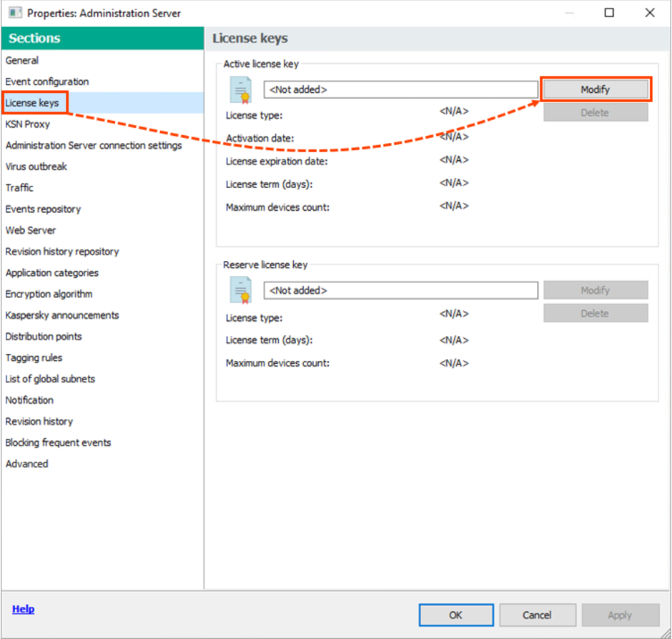Viewport: 672px width, 639px height.
Task: Click the active license key certificate icon
Action: click(x=240, y=89)
